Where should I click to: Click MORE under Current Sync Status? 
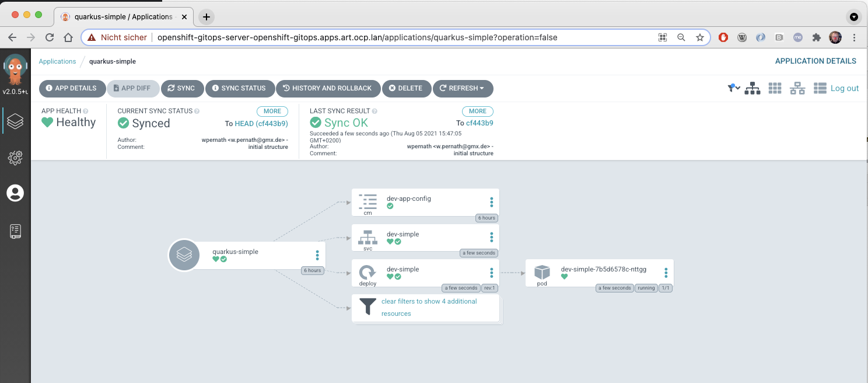(x=272, y=111)
